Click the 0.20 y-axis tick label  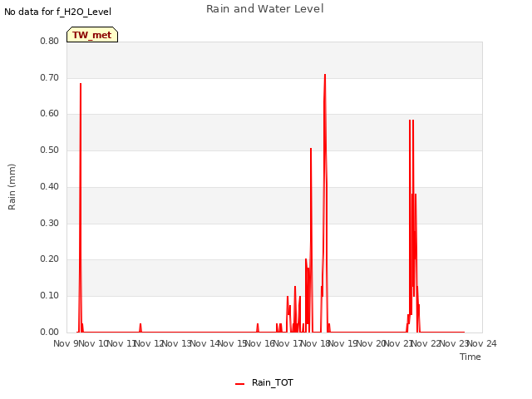[x=50, y=259]
